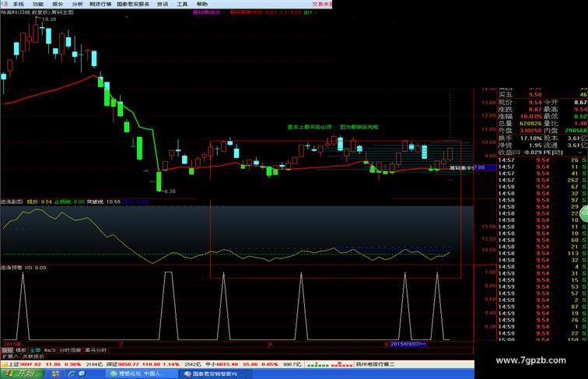Click the date label 2015/09/07
Image resolution: width=588 pixels, height=379 pixels.
[x=408, y=344]
